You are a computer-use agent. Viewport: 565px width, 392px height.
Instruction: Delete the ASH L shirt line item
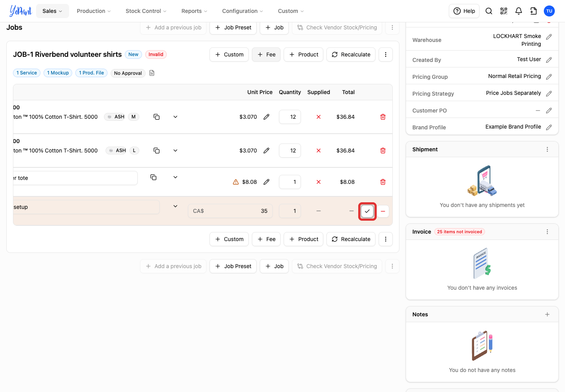click(383, 151)
